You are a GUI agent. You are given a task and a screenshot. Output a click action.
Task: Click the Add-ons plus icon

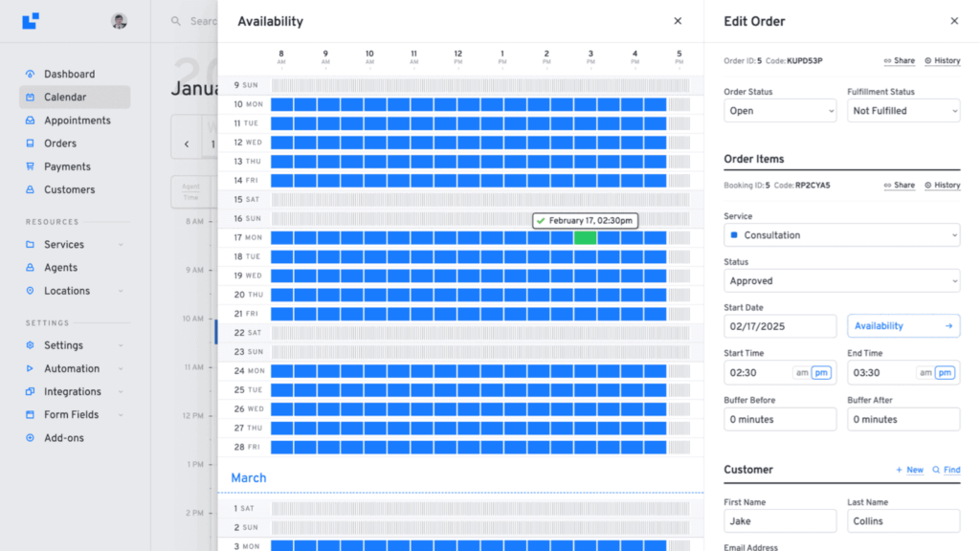30,438
